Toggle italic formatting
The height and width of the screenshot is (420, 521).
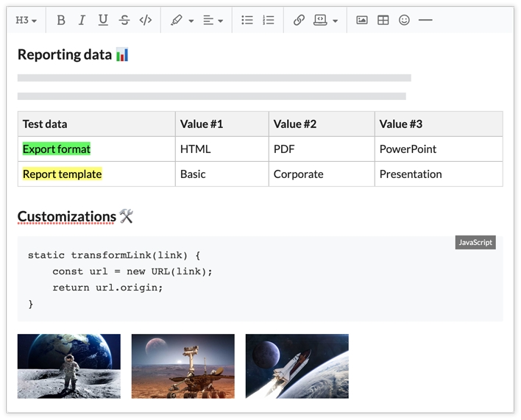pyautogui.click(x=82, y=21)
